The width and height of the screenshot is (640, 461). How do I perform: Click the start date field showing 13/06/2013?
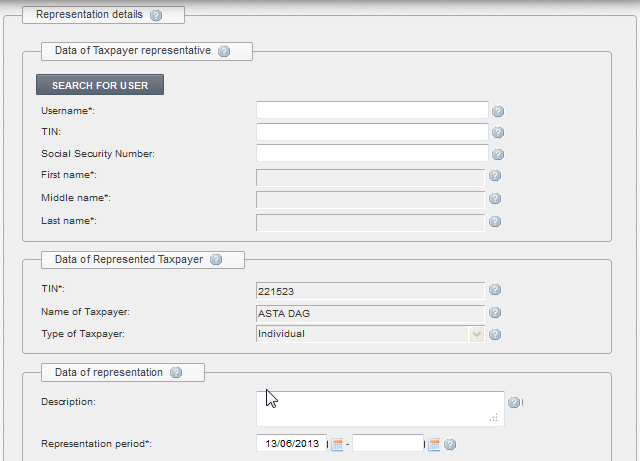pyautogui.click(x=291, y=443)
